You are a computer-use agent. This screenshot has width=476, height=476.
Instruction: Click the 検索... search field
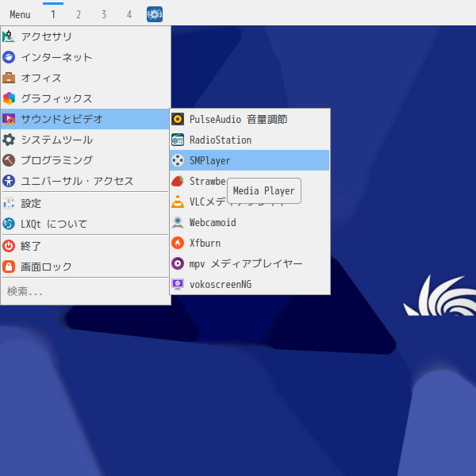[85, 291]
